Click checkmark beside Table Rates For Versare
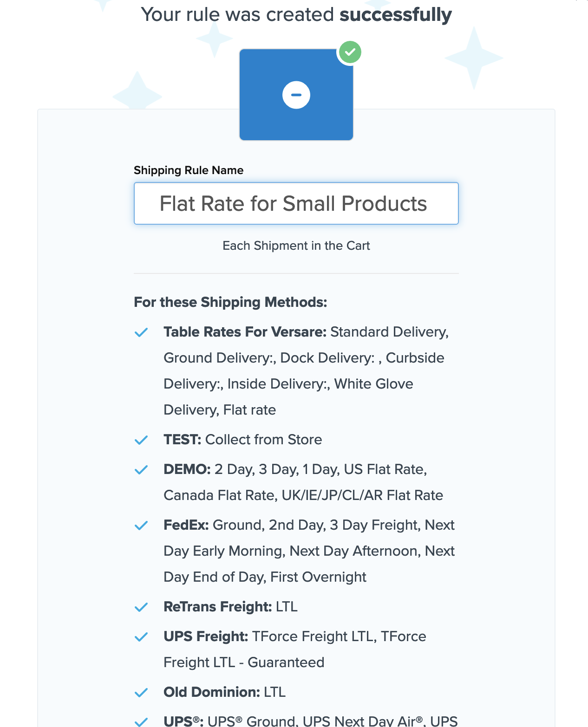 141,332
